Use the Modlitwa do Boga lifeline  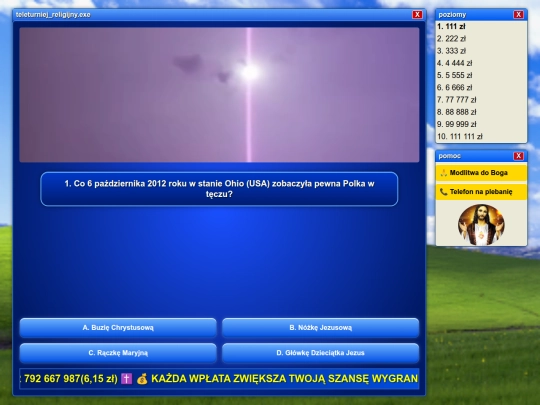point(481,173)
